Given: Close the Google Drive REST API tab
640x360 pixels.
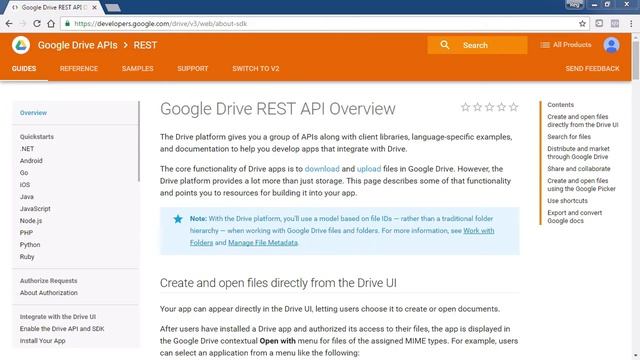Looking at the screenshot, I should point(95,7).
